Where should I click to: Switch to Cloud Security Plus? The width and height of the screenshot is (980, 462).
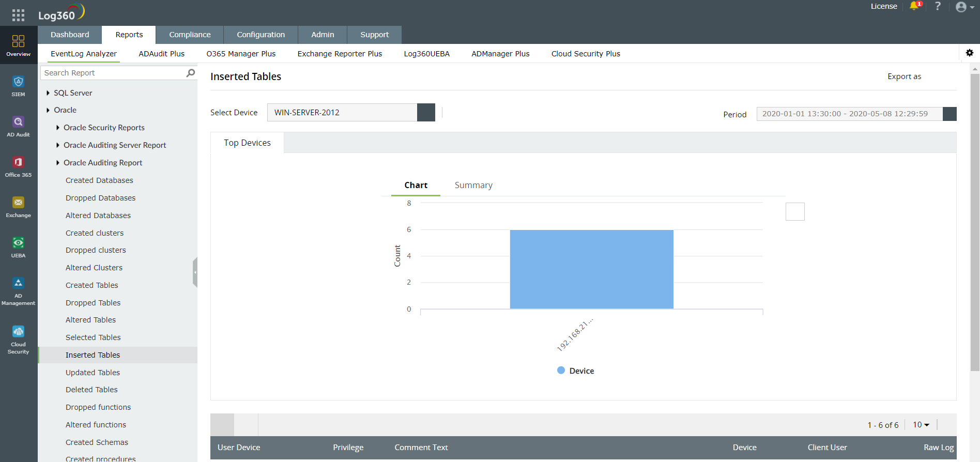click(x=586, y=54)
